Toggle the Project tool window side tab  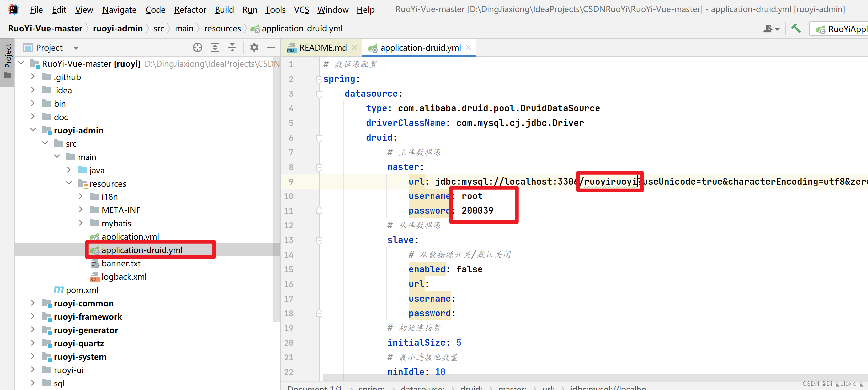[x=7, y=61]
